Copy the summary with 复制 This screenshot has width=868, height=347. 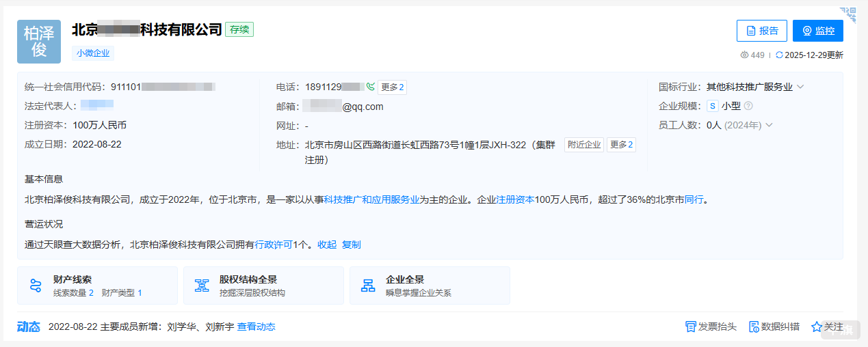(x=352, y=245)
